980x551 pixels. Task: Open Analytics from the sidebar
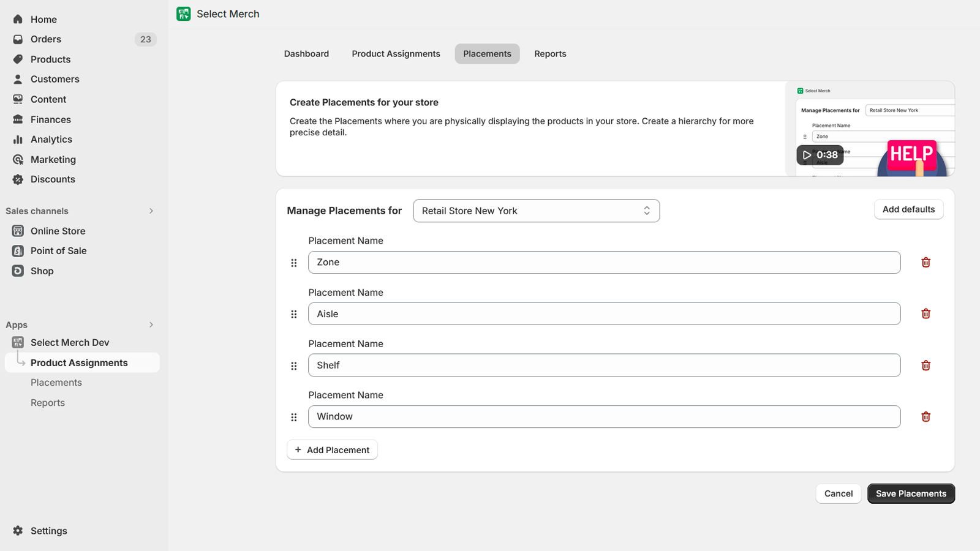point(51,139)
